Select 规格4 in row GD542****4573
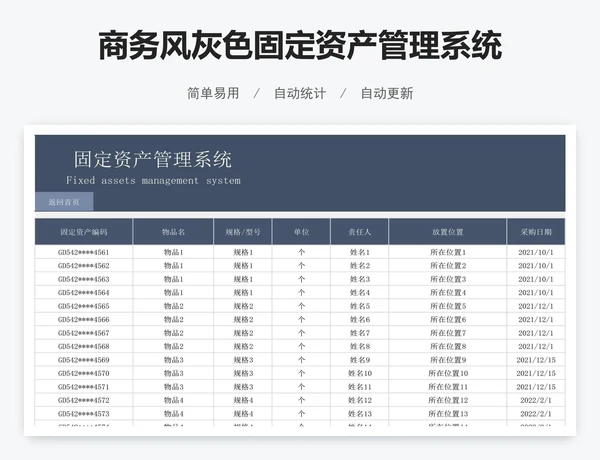The height and width of the screenshot is (460, 600). point(243,414)
